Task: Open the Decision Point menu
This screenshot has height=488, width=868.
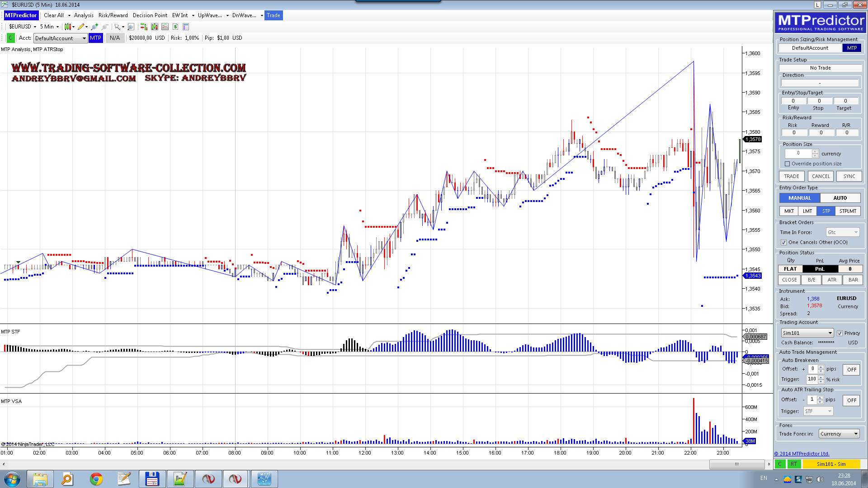Action: click(150, 15)
